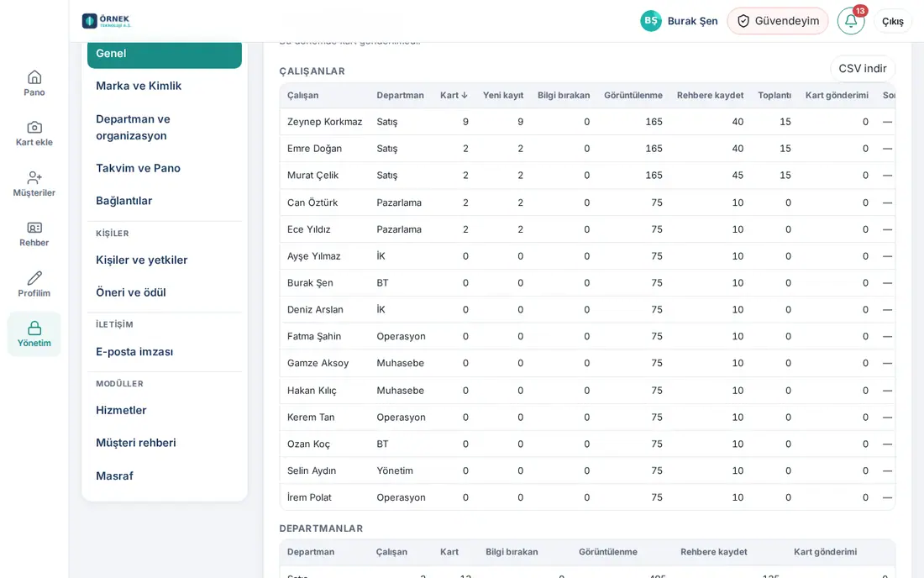This screenshot has width=924, height=578.
Task: Click Gamze Aksoy employee name
Action: 318,364
